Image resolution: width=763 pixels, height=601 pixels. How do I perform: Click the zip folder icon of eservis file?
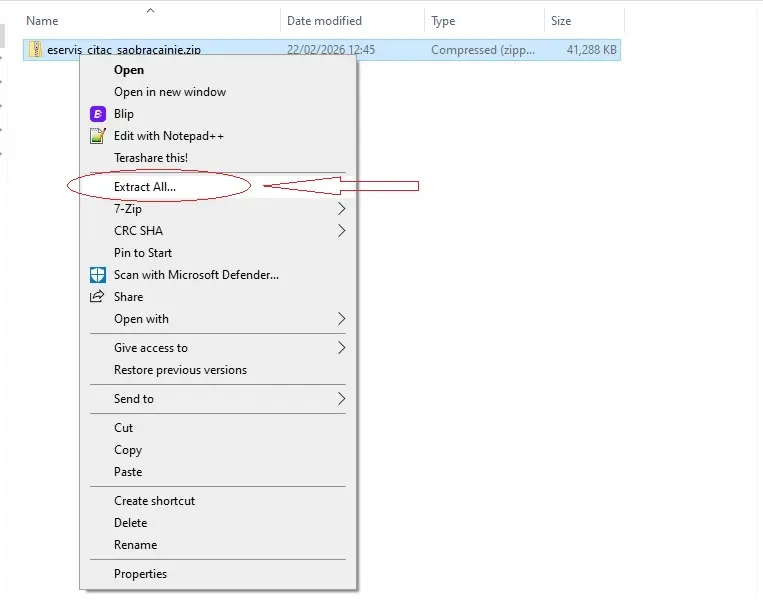pos(35,50)
